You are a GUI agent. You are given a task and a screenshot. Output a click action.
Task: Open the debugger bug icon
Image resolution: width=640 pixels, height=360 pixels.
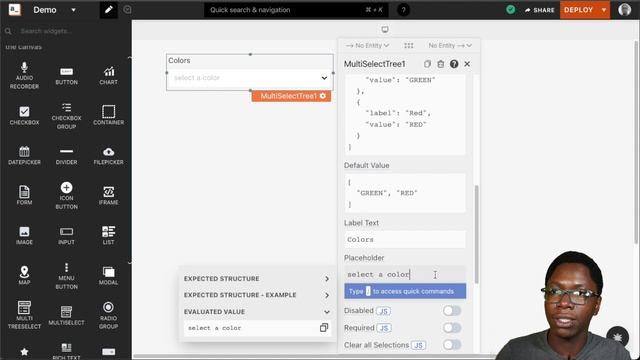(618, 337)
